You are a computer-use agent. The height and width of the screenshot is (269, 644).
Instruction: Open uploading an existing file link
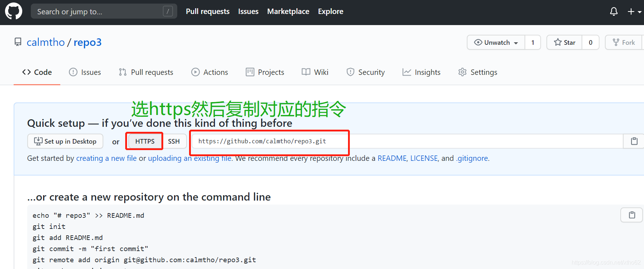click(190, 158)
